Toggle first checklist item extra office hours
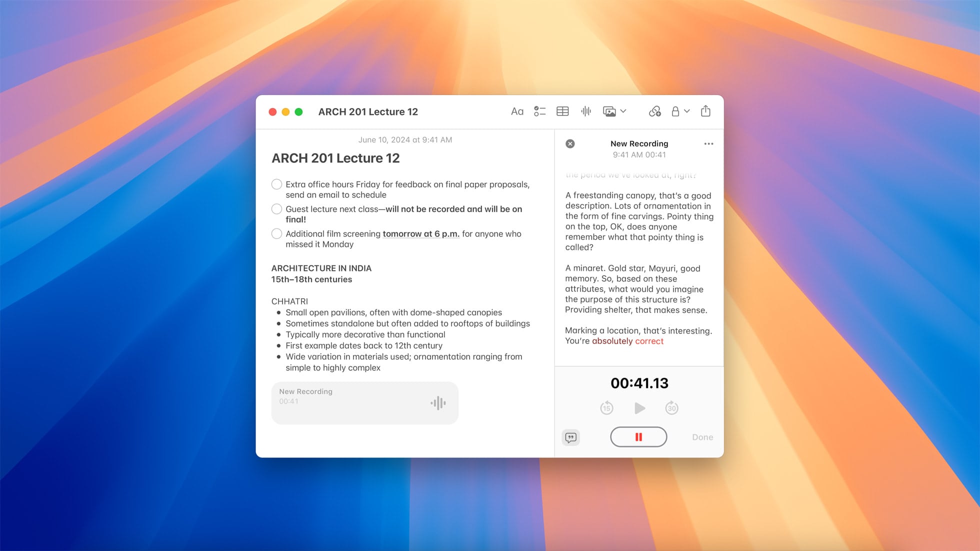The height and width of the screenshot is (551, 980). point(276,183)
